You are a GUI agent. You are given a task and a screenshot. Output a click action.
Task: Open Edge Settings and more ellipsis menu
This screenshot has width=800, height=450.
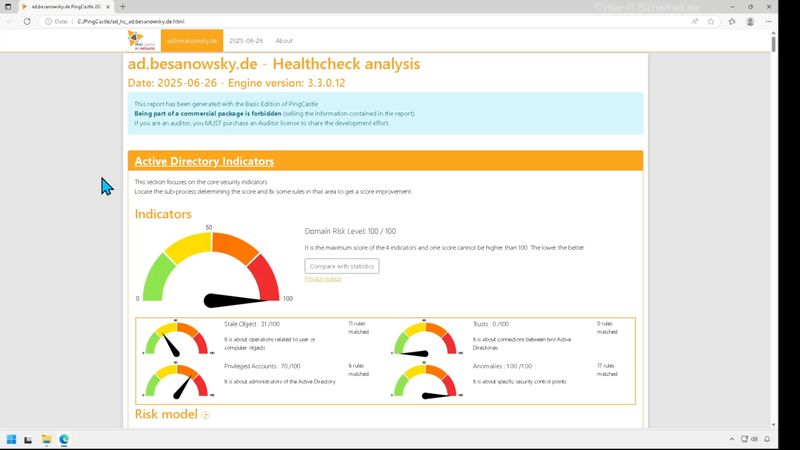(x=768, y=21)
